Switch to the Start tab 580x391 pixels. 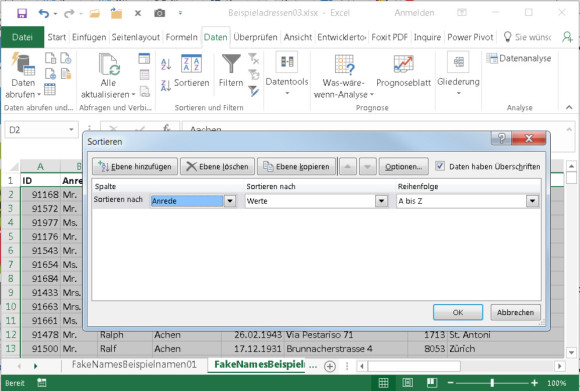pyautogui.click(x=57, y=37)
